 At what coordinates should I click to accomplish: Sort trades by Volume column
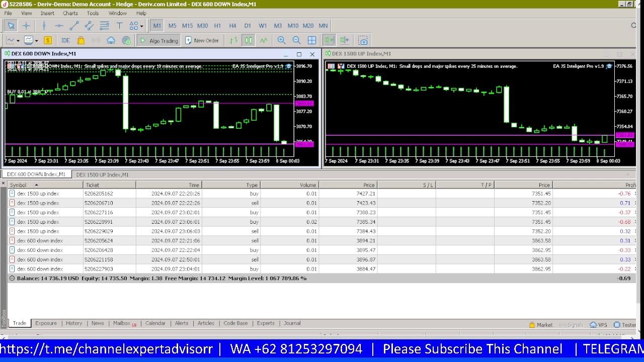(289, 185)
